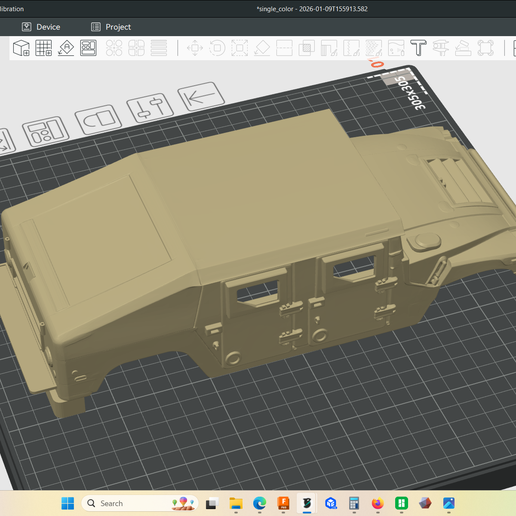The height and width of the screenshot is (516, 516).
Task: Click the taskbar Search box
Action: click(x=140, y=503)
